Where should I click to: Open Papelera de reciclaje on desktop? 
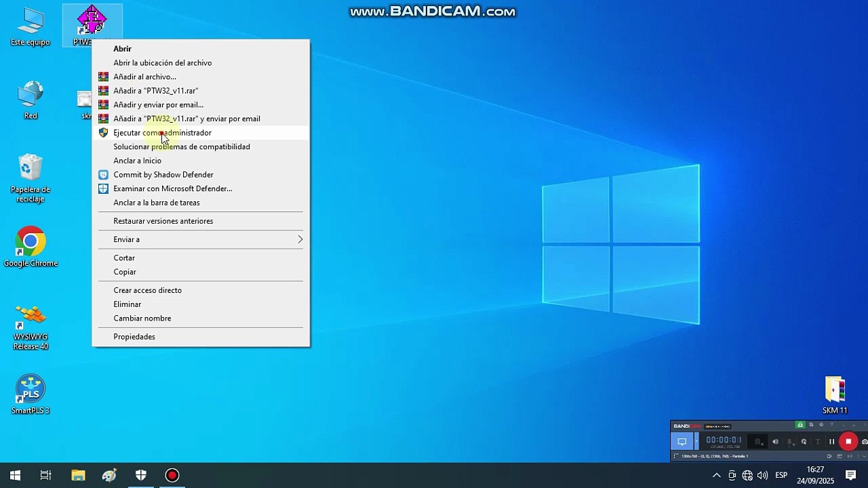pyautogui.click(x=31, y=178)
